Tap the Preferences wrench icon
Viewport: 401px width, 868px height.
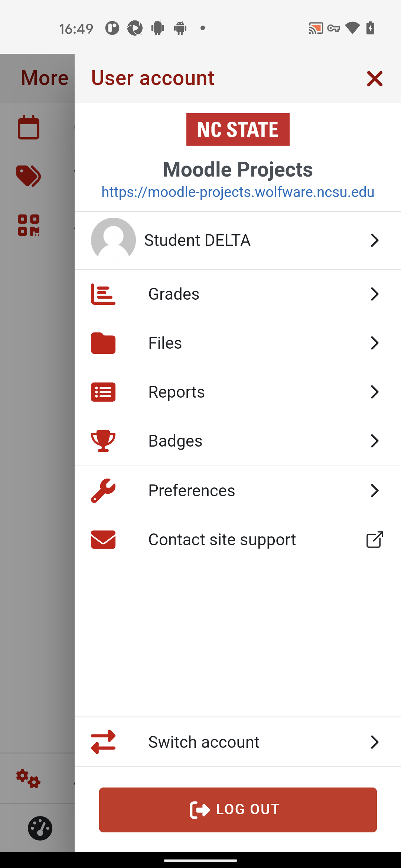click(103, 490)
